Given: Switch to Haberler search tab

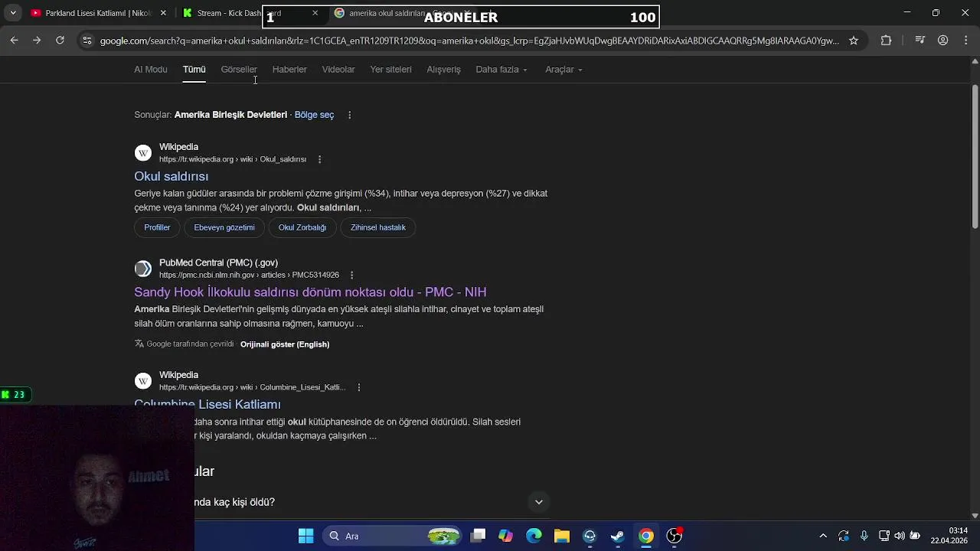Looking at the screenshot, I should 289,70.
